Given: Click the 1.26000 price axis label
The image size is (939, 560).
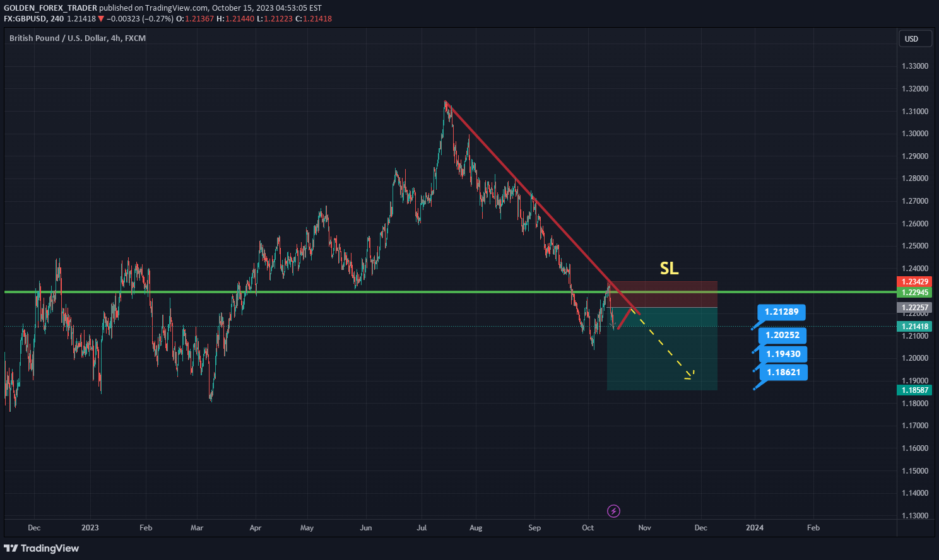Looking at the screenshot, I should [x=915, y=224].
